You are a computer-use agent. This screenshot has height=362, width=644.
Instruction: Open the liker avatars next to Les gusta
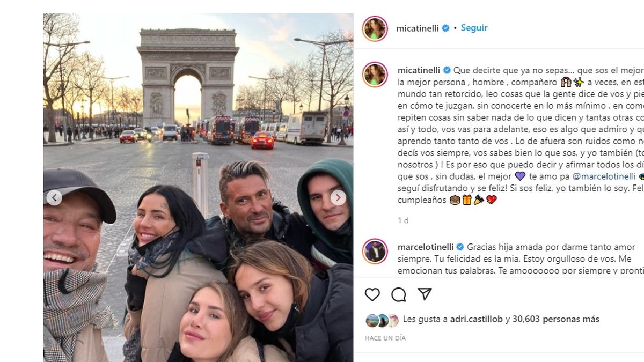pos(382,320)
